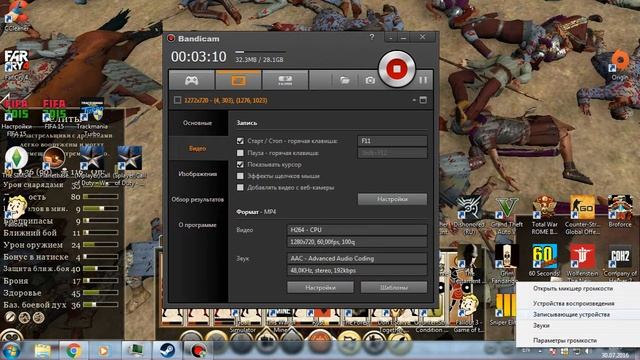The image size is (640, 360).
Task: Open the Обзор результатов tab
Action: [198, 200]
